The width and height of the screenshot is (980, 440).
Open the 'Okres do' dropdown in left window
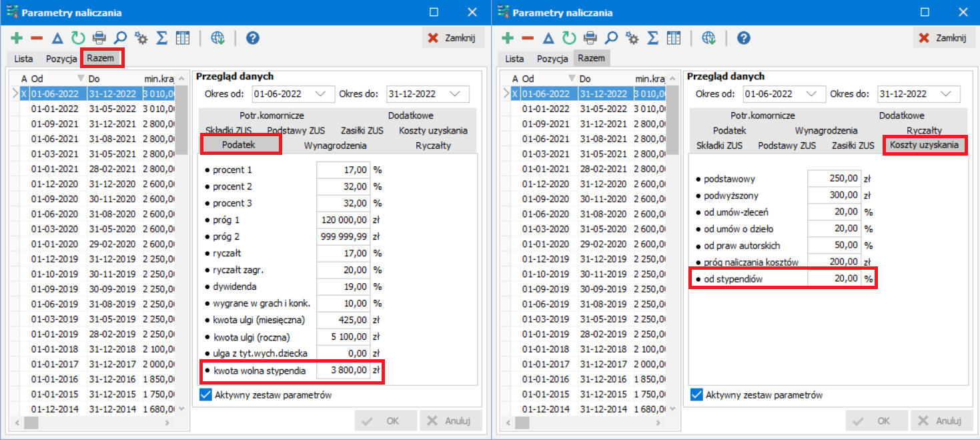456,93
